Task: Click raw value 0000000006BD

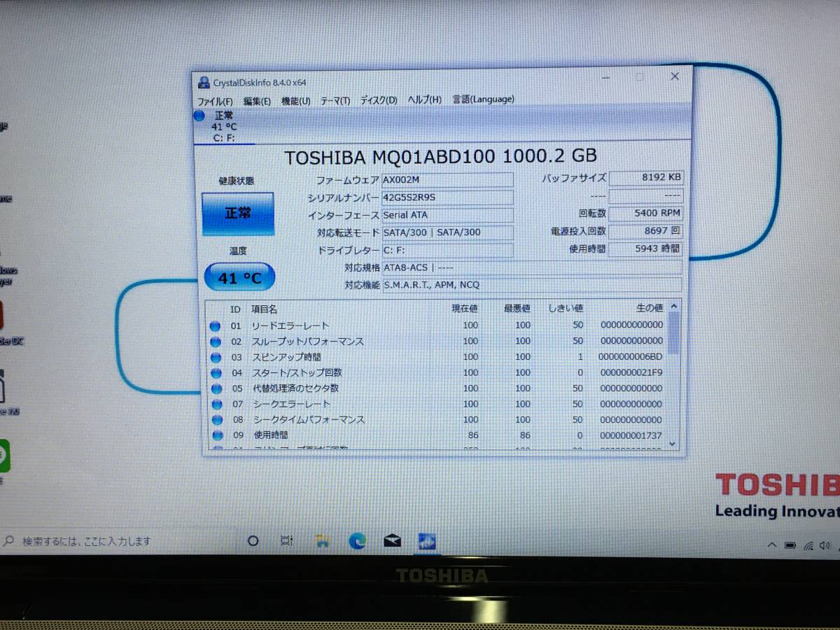Action: pyautogui.click(x=631, y=357)
